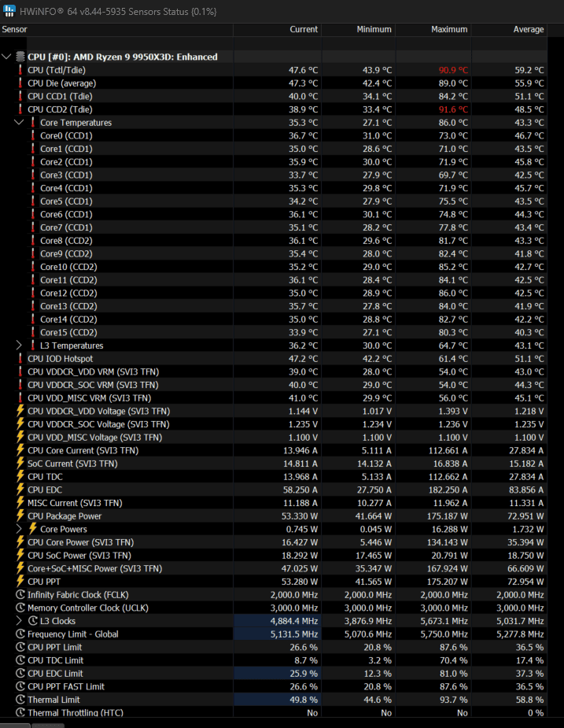Click the red 90.9 °C maximum value
Image resolution: width=564 pixels, height=728 pixels.
pyautogui.click(x=454, y=70)
